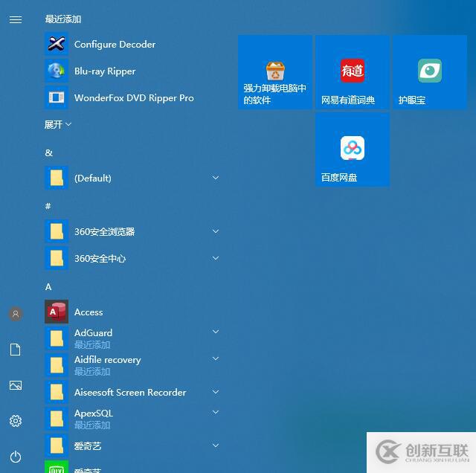Click the Aidfile recovery folder icon
Viewport: 476px width, 473px height.
pyautogui.click(x=57, y=365)
